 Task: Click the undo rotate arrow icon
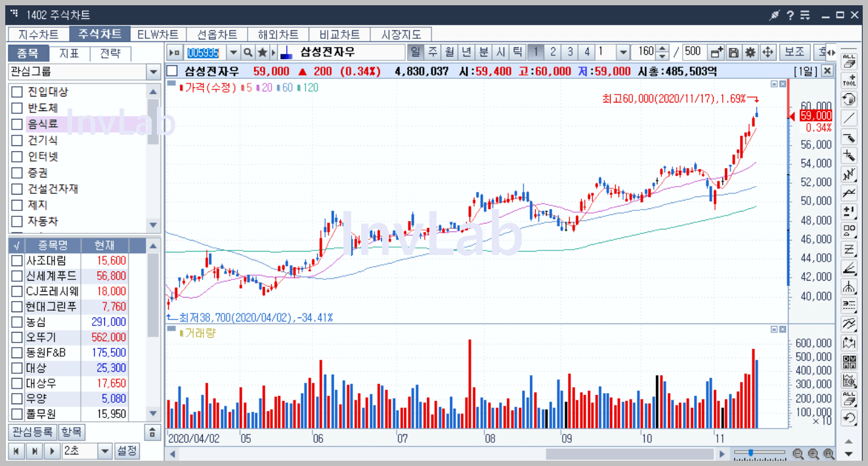click(x=849, y=418)
